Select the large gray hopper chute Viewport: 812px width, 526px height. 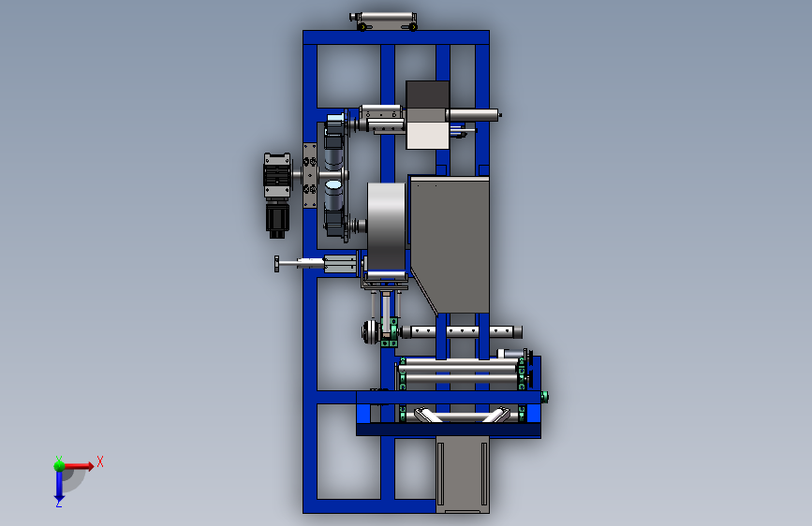[450, 244]
